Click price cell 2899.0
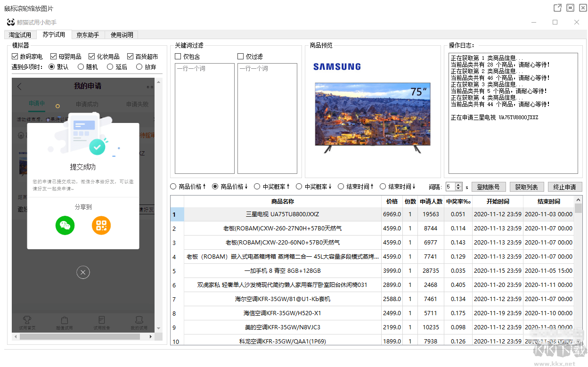Screen dimensions: 588x367 click(x=392, y=285)
